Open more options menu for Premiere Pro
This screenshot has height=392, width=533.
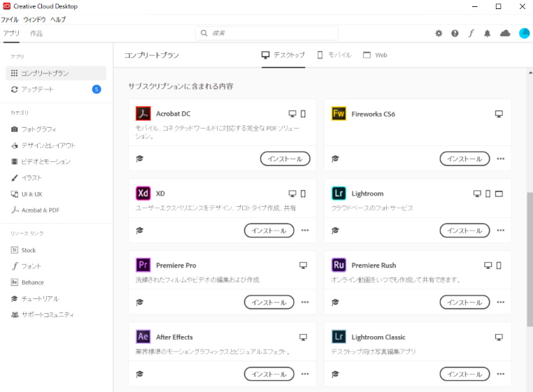pos(305,302)
